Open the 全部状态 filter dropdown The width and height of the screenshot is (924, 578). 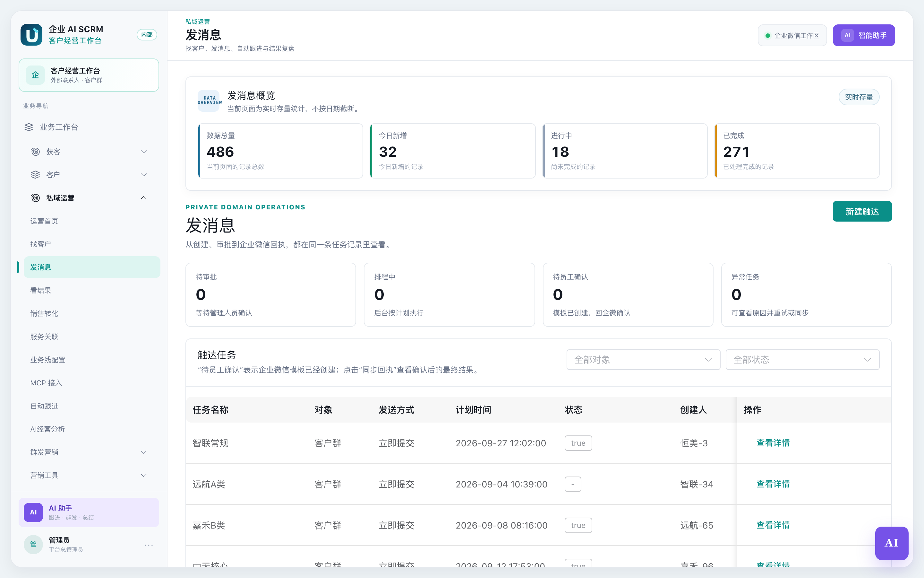[x=803, y=360]
